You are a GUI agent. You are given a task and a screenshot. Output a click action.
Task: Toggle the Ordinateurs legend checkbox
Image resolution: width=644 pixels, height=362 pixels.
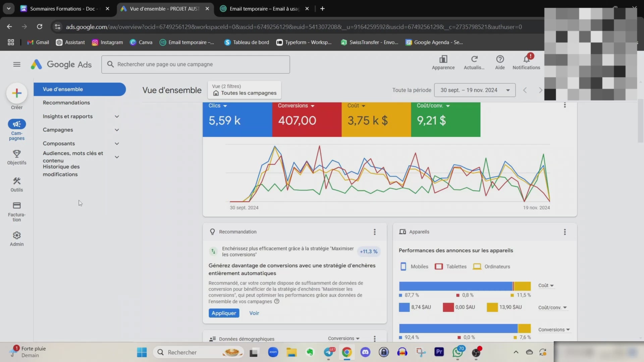pyautogui.click(x=477, y=266)
